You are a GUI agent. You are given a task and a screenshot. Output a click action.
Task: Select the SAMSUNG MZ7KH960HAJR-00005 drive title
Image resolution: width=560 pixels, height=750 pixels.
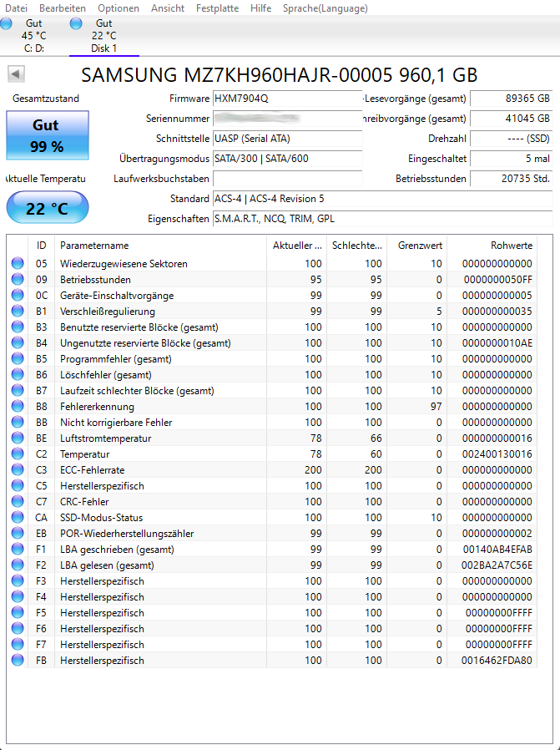click(x=280, y=75)
